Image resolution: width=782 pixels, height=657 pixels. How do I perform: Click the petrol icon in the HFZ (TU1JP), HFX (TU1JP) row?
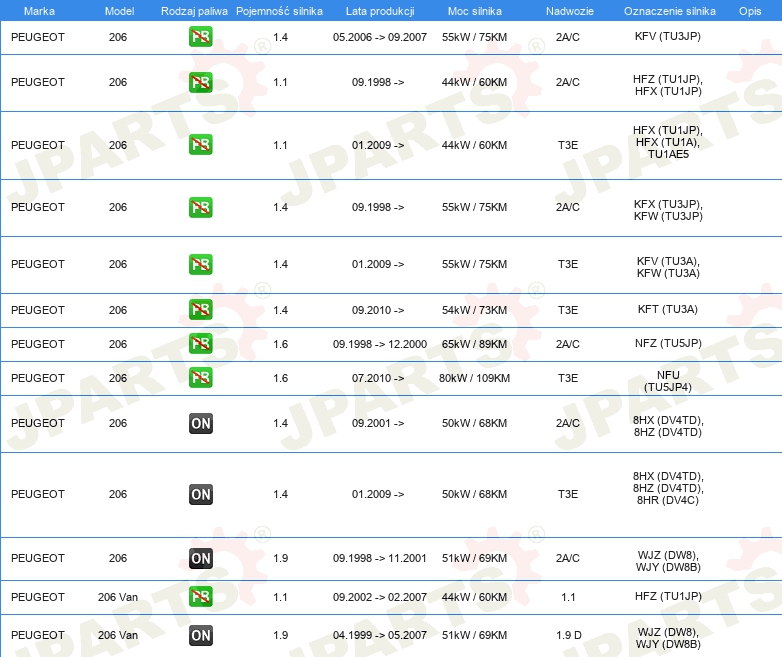coord(200,82)
